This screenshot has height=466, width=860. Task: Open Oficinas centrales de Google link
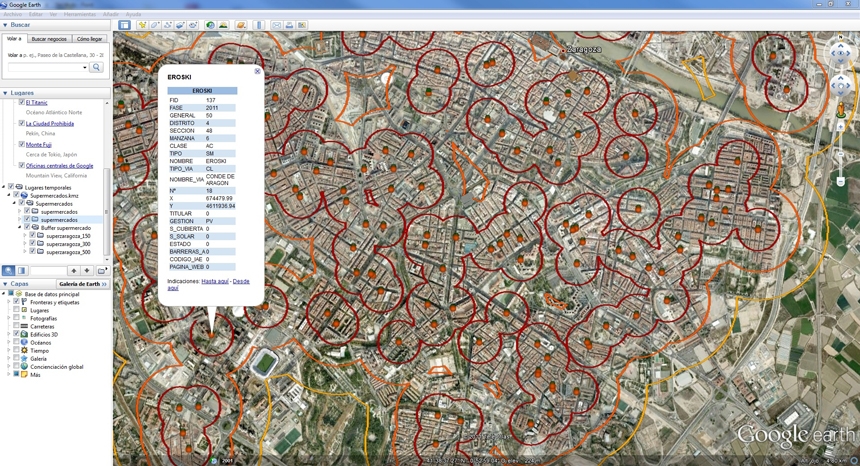pyautogui.click(x=59, y=166)
